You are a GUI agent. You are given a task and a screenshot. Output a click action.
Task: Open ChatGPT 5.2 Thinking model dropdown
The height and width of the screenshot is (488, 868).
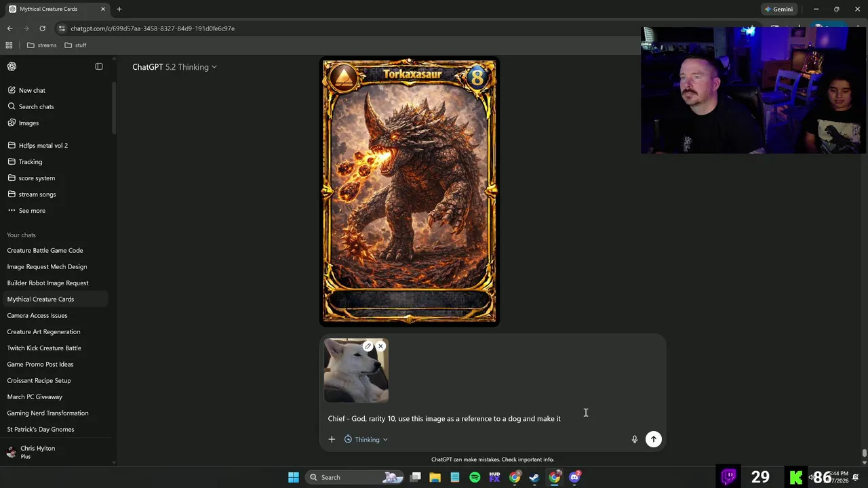coord(174,67)
